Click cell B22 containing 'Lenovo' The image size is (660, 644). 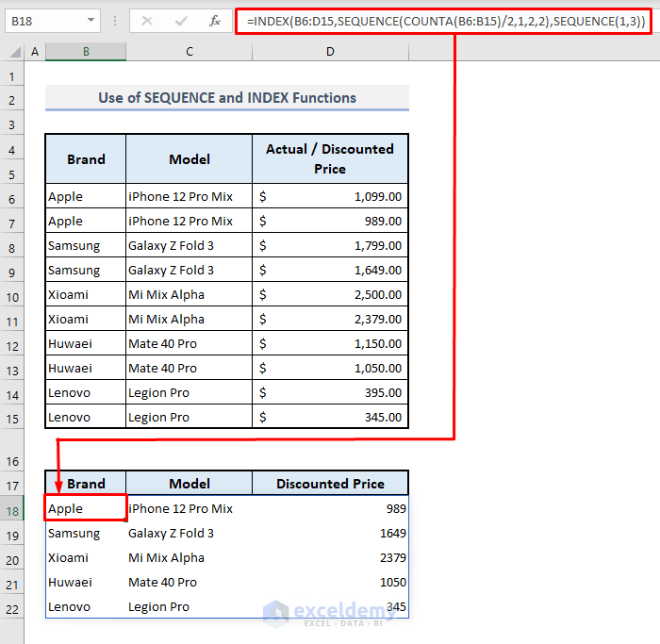86,606
